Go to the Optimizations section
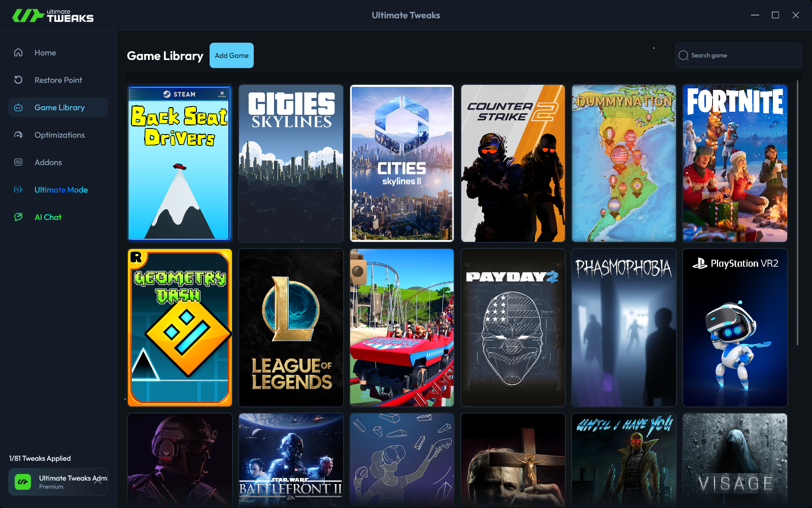The image size is (812, 508). coord(59,135)
